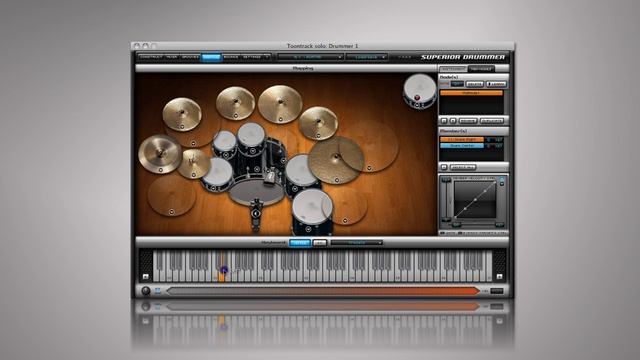
Task: Click the keyboard scroll-right arrow
Action: pyautogui.click(x=499, y=277)
